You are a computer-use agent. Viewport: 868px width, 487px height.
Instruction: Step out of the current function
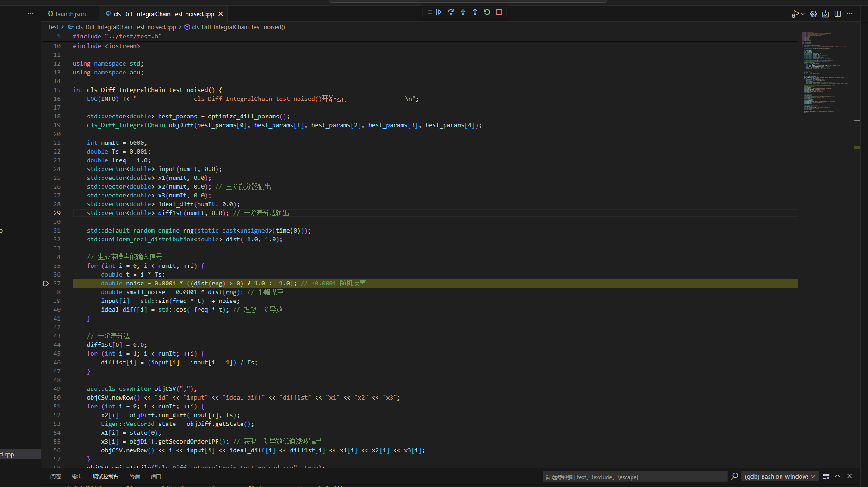475,12
